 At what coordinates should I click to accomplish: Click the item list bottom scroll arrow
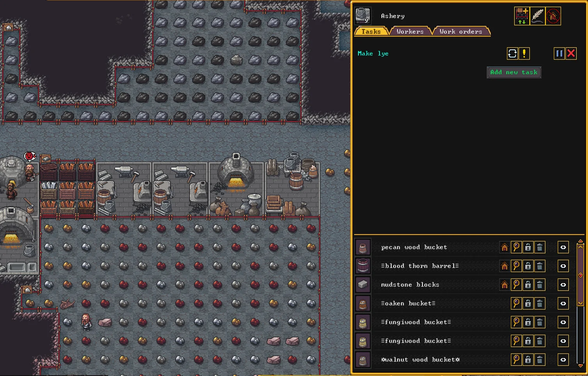[x=581, y=365]
